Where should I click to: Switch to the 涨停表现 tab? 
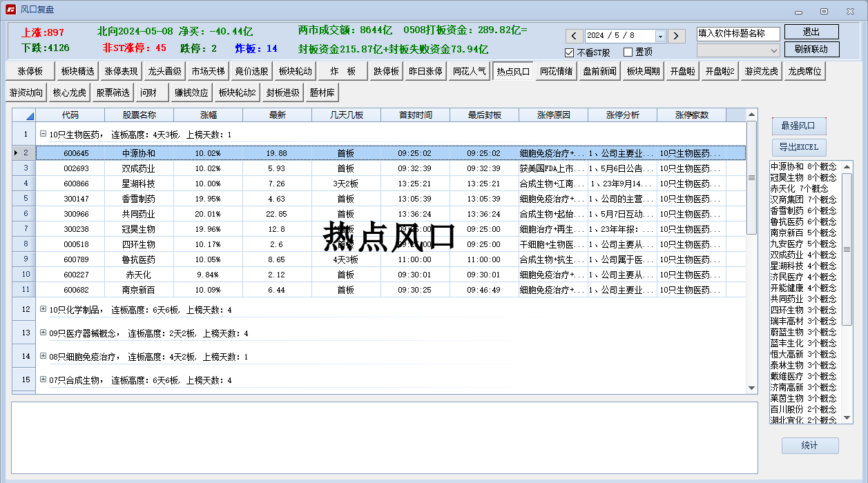coord(121,72)
